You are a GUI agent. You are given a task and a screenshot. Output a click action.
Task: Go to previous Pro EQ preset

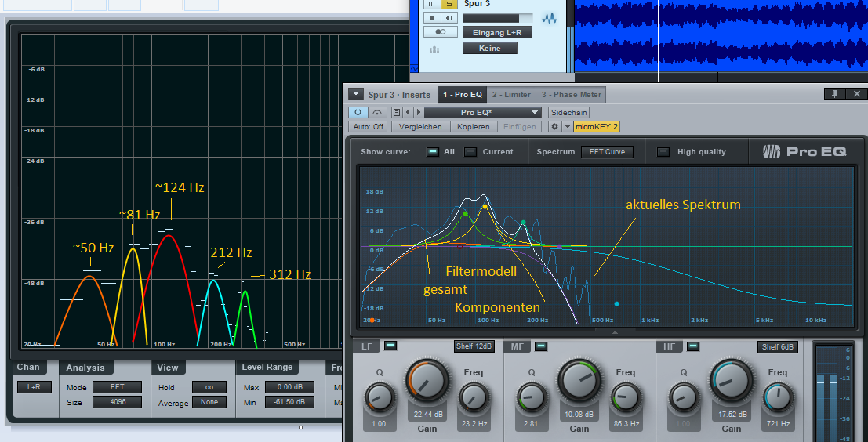[408, 112]
